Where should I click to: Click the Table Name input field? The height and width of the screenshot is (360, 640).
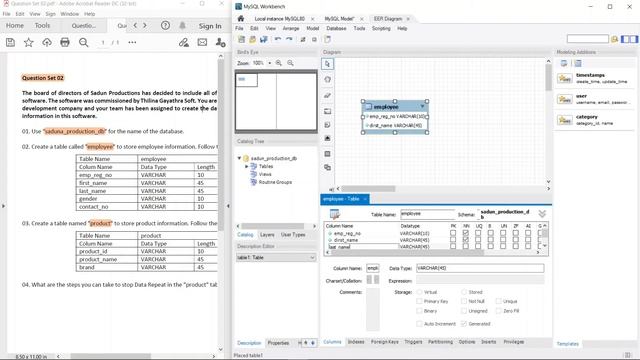[427, 214]
